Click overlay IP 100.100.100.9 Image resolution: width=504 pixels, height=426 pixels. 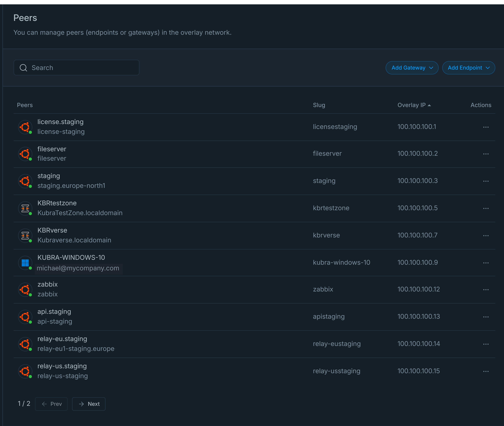pos(417,262)
